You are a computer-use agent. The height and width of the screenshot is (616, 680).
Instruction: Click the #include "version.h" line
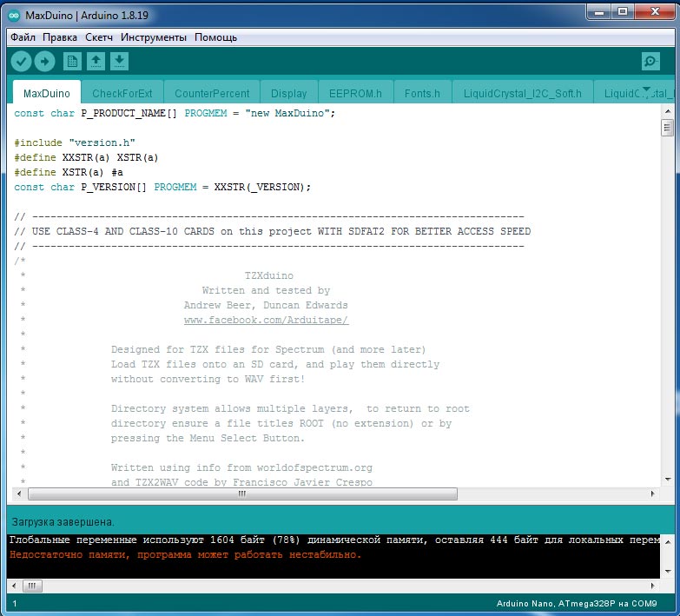(75, 142)
